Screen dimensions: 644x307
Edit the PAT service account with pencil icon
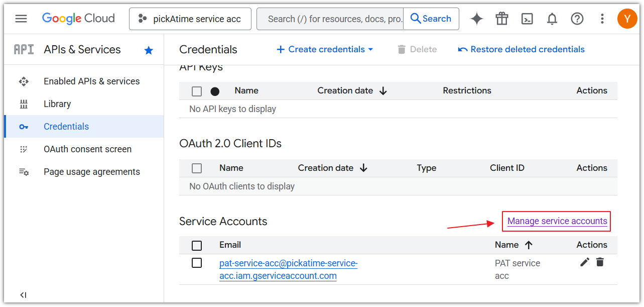(584, 262)
